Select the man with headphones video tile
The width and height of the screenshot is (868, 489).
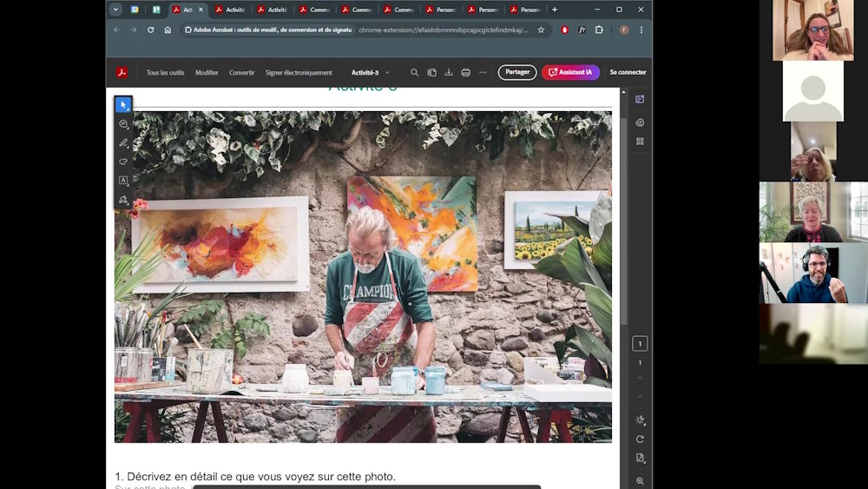(x=814, y=273)
